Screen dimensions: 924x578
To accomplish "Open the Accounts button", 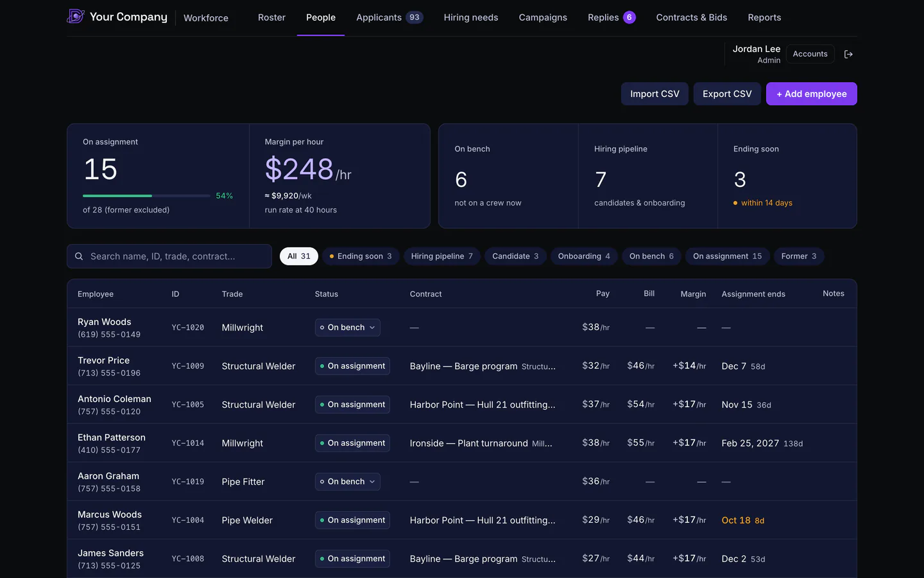I will coord(810,54).
